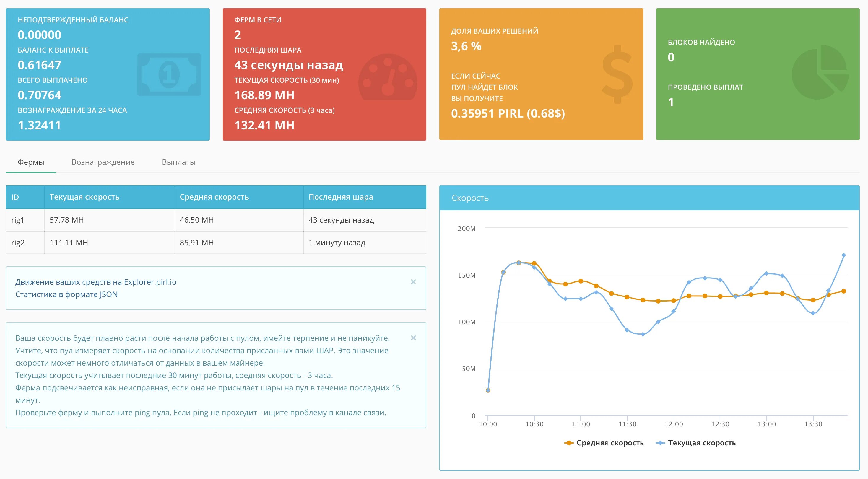Open the Explorer.pirl.io funds movement link
Screen dimensions: 868x479
(x=96, y=282)
